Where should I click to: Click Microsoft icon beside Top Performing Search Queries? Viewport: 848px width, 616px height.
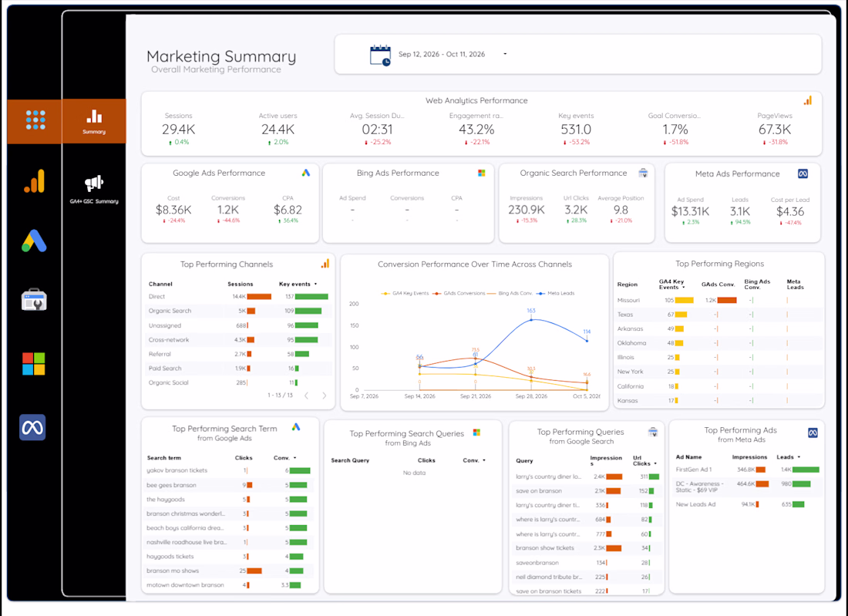(x=476, y=433)
